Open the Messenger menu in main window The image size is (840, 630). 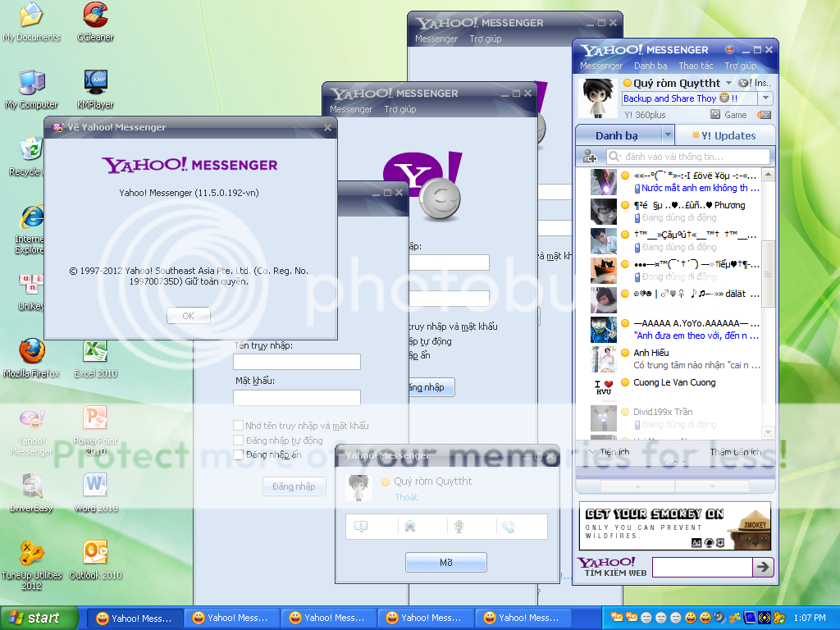[601, 66]
